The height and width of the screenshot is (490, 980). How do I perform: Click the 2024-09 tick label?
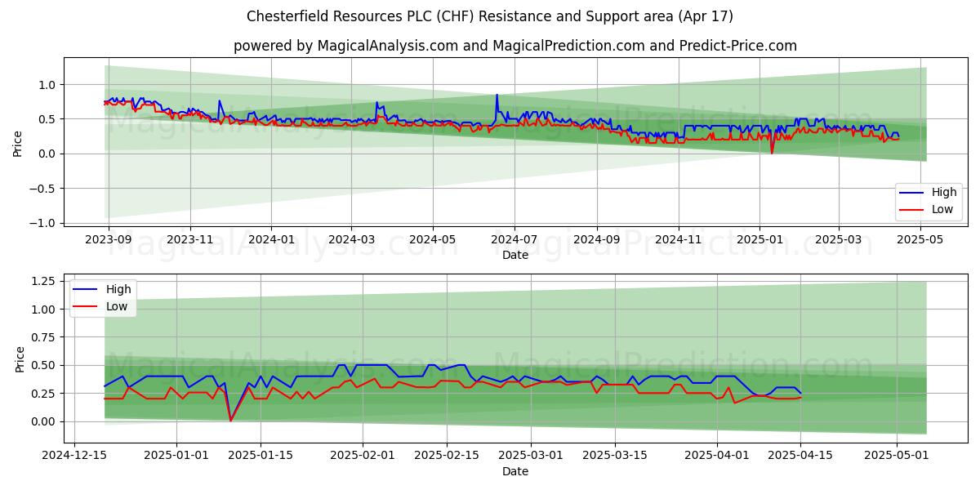coord(597,239)
